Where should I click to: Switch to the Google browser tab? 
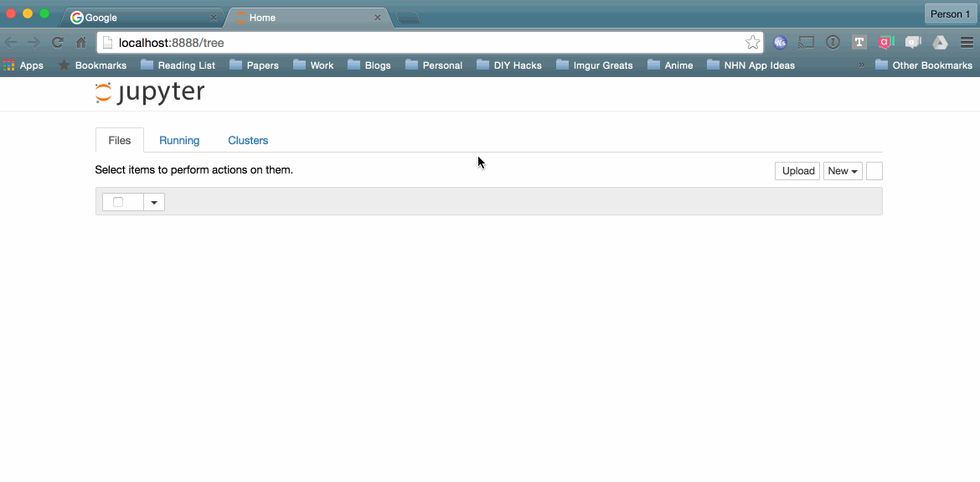[x=138, y=18]
